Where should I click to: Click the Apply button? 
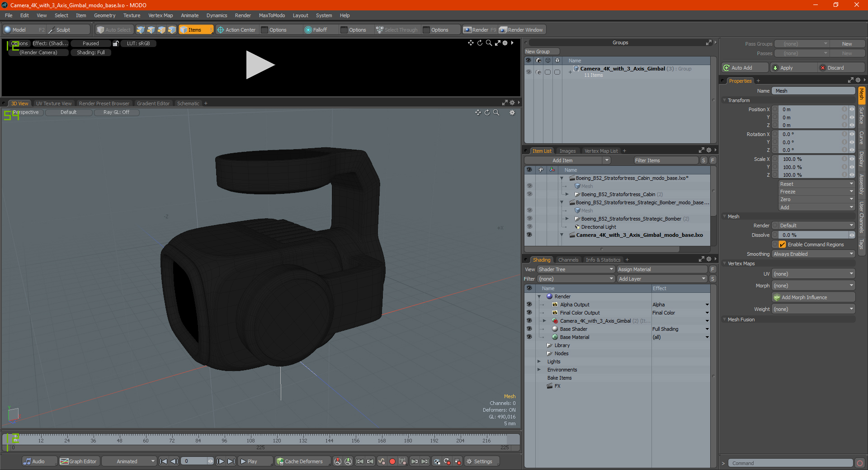point(793,68)
